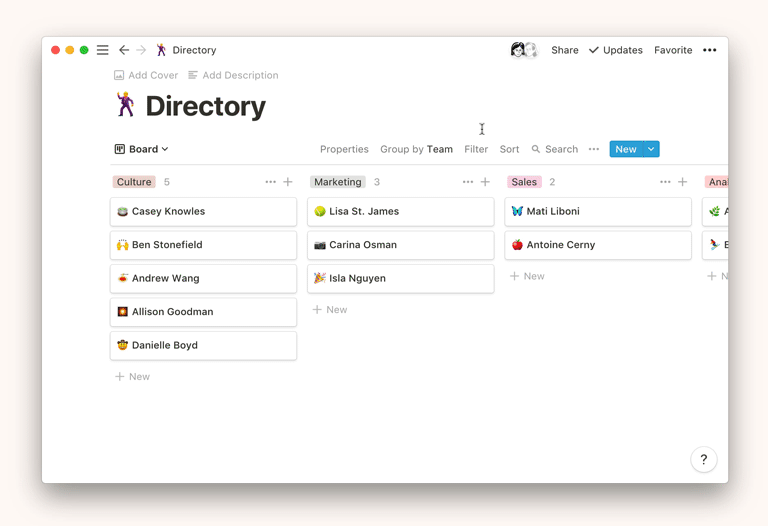Viewport: 768px width, 526px height.
Task: Open the Group by Team menu
Action: (x=416, y=149)
